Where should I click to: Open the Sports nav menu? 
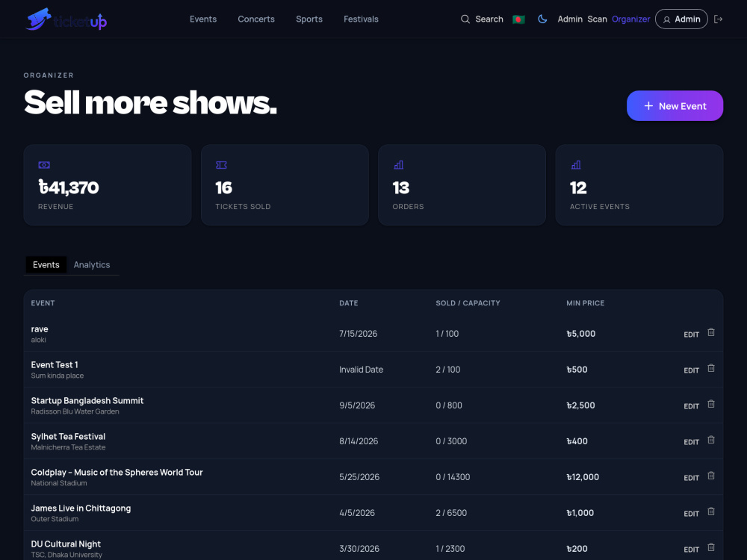click(309, 19)
